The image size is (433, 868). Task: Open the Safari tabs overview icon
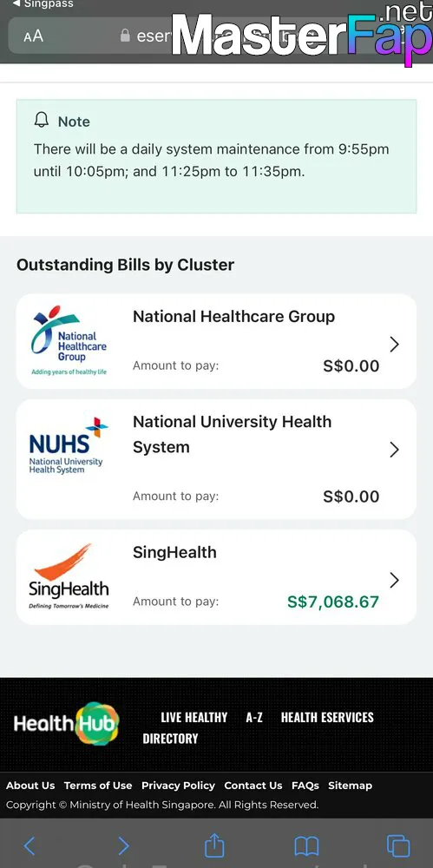[x=398, y=845]
